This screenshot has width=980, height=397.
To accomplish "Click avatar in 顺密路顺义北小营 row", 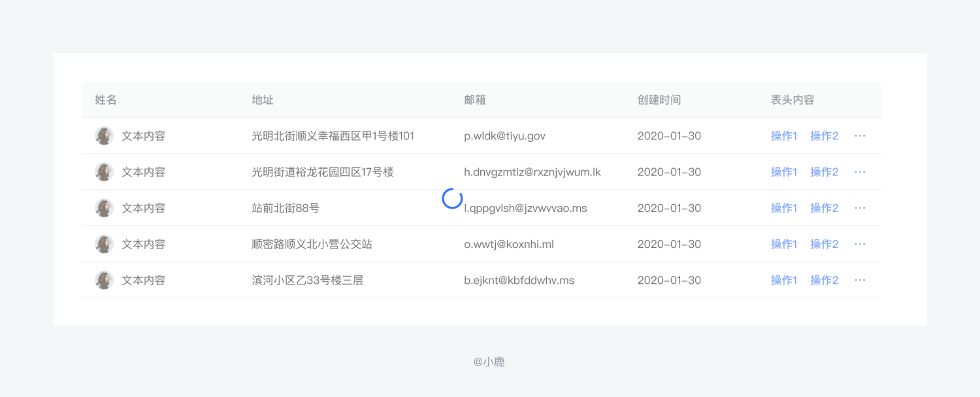I will (x=105, y=244).
